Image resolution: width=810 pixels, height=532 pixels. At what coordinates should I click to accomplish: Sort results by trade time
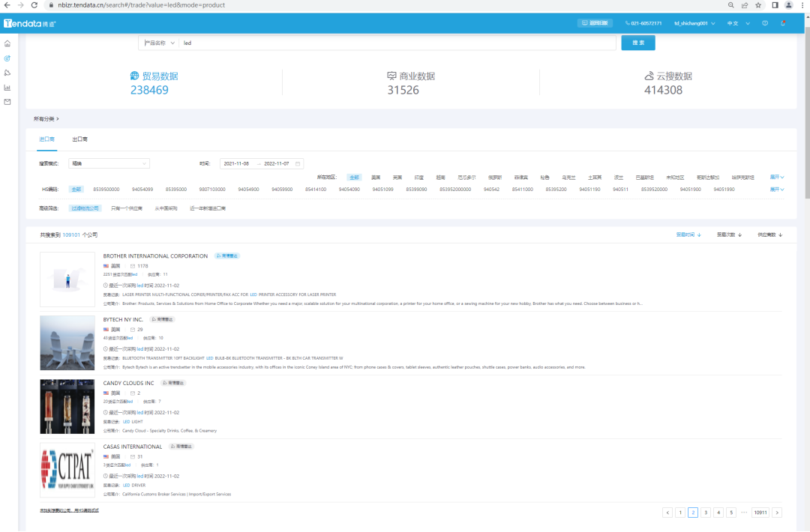point(688,235)
